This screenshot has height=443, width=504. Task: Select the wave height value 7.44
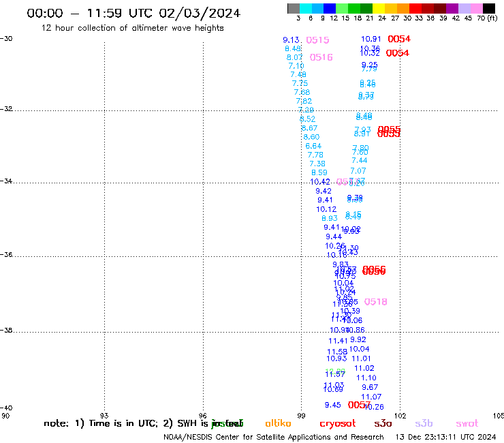(360, 160)
